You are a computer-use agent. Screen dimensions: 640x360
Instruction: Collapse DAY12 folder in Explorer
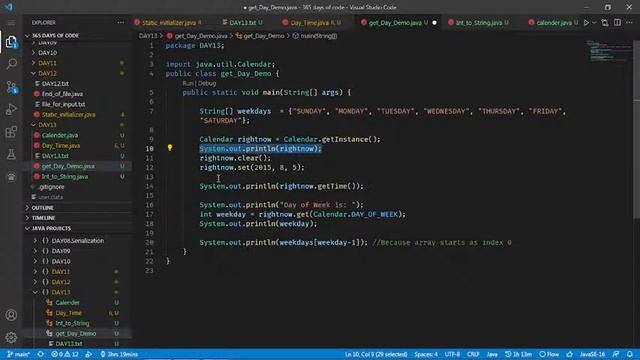tap(47, 73)
